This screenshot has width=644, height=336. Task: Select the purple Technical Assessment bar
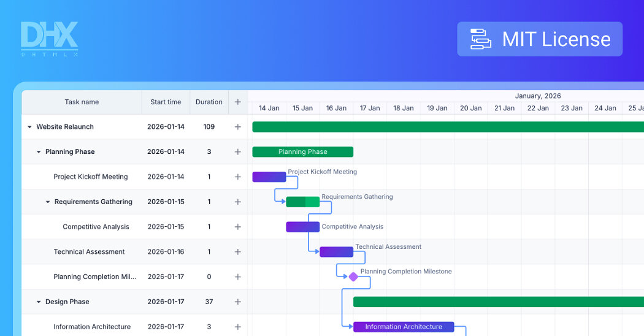pos(336,252)
